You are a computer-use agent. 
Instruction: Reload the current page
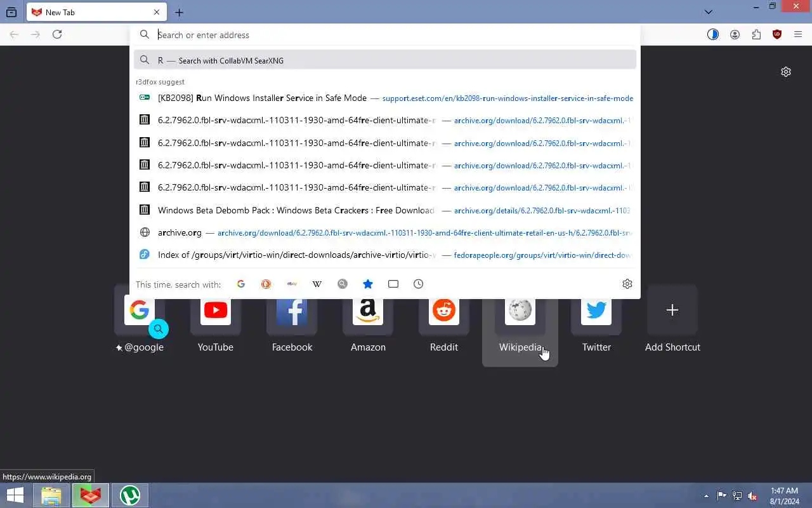coord(57,34)
